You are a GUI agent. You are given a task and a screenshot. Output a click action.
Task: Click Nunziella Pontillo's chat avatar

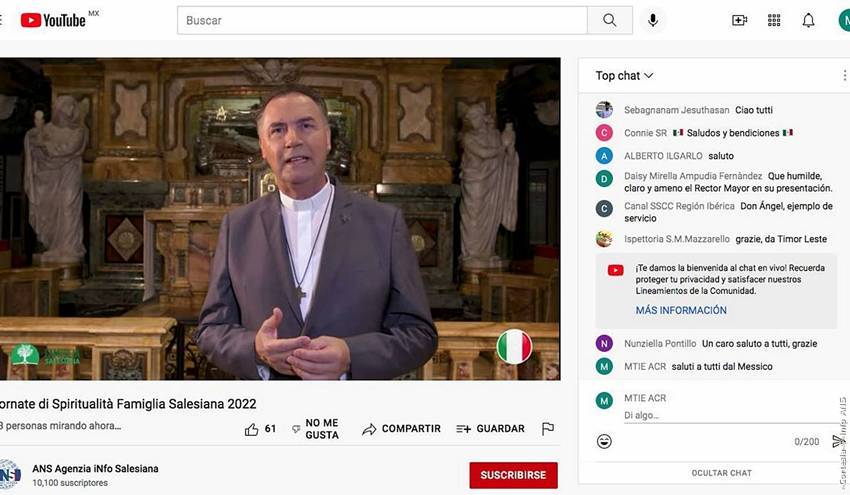coord(604,343)
